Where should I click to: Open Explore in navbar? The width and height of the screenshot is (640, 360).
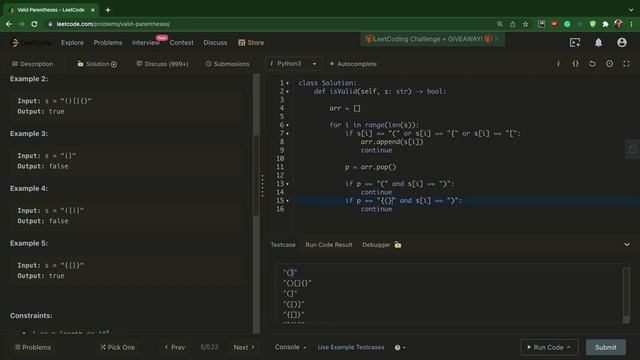72,42
